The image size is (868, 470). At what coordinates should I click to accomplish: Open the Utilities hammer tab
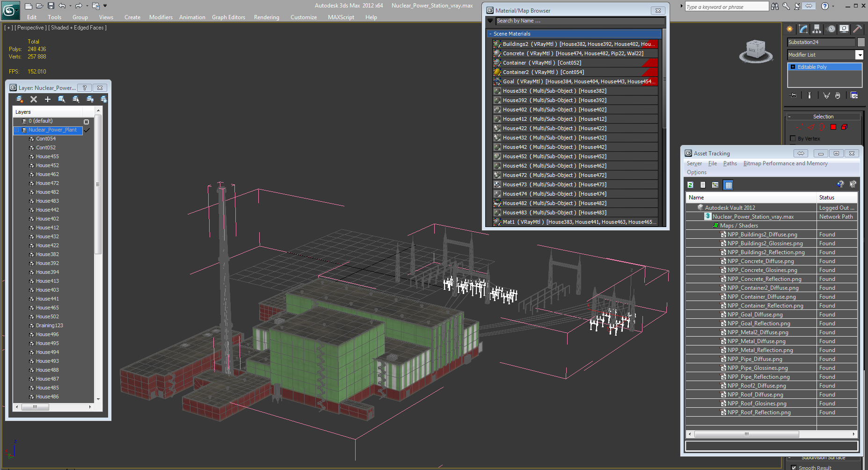point(858,29)
